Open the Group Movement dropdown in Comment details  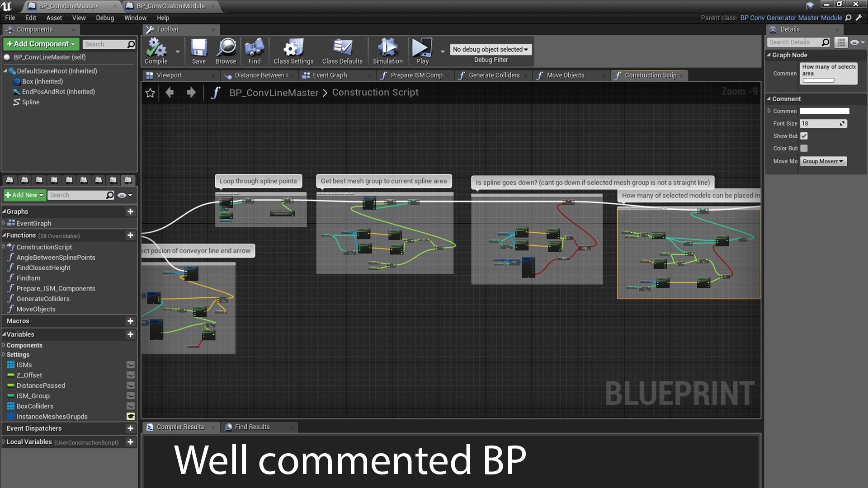823,161
